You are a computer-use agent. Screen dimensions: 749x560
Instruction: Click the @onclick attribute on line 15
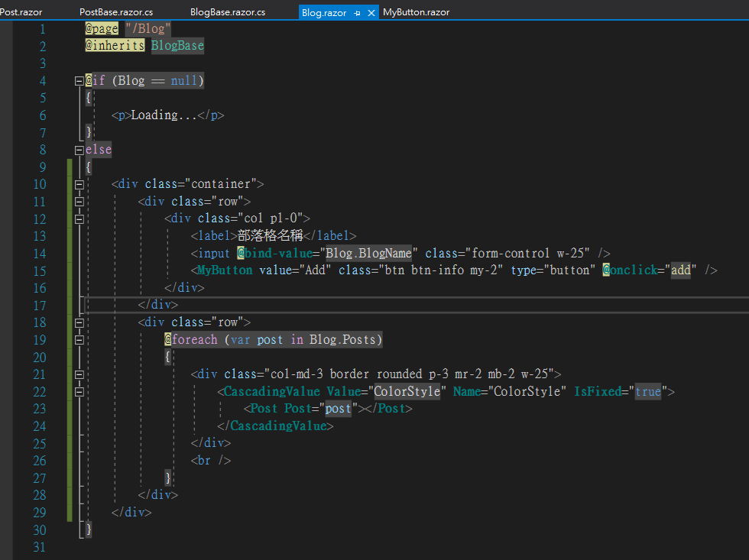pyautogui.click(x=630, y=270)
